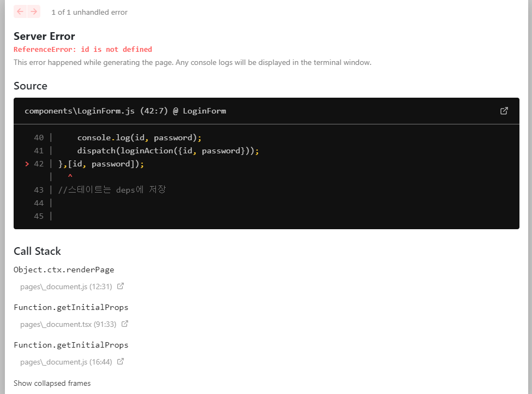Open pages\_document.tsx (91:33) frame link
The height and width of the screenshot is (394, 532).
point(68,324)
